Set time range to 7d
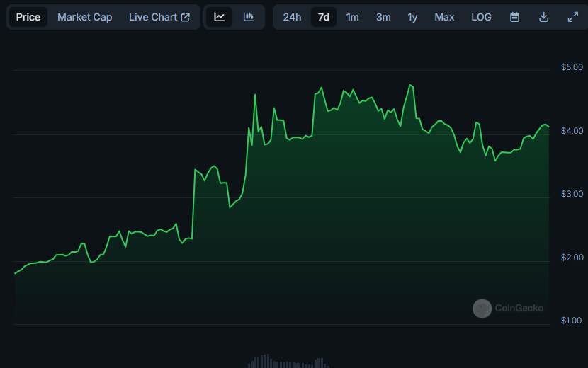 pos(324,17)
